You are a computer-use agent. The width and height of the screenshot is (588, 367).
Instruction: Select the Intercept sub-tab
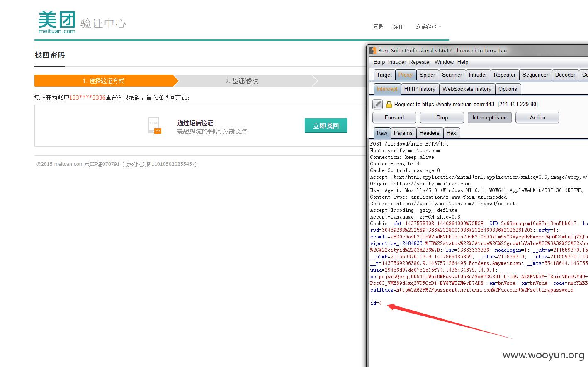(387, 89)
